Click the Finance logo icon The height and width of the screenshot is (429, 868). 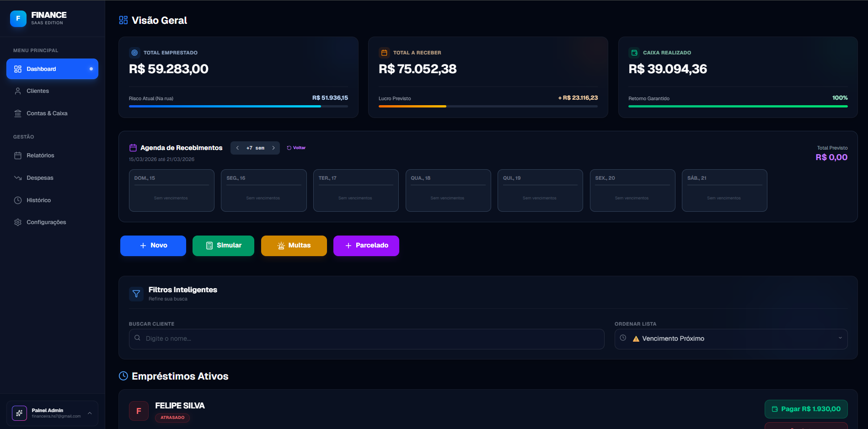click(18, 19)
